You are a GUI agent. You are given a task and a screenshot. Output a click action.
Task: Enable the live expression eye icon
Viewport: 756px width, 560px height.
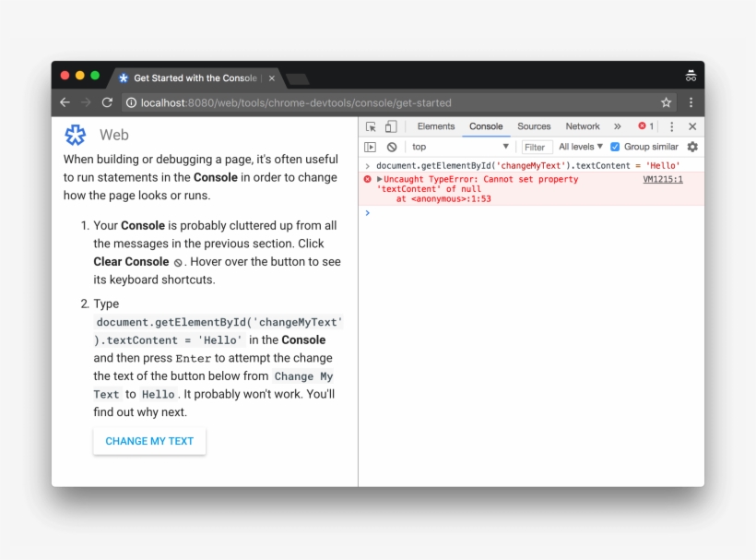369,146
